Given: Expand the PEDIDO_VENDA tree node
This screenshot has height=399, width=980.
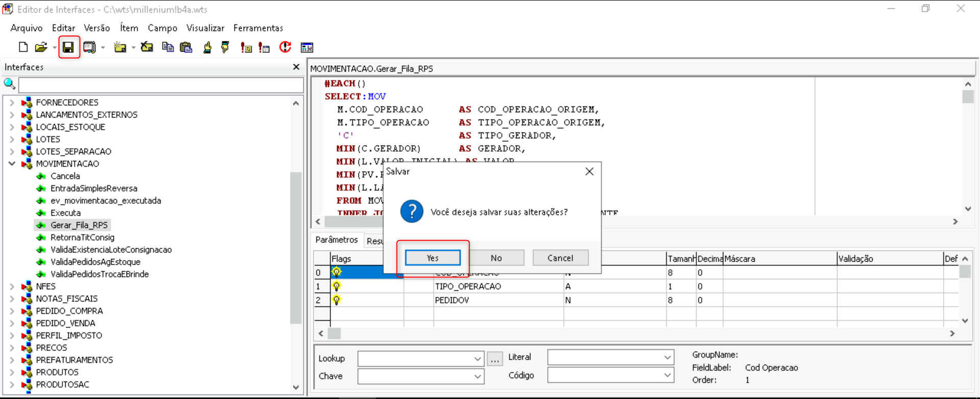Looking at the screenshot, I should pos(12,323).
